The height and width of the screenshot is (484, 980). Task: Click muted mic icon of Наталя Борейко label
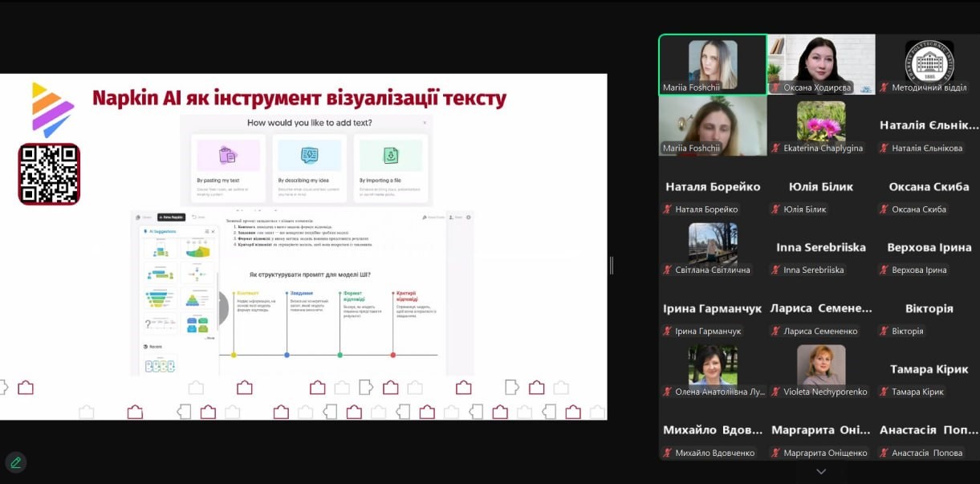point(667,209)
